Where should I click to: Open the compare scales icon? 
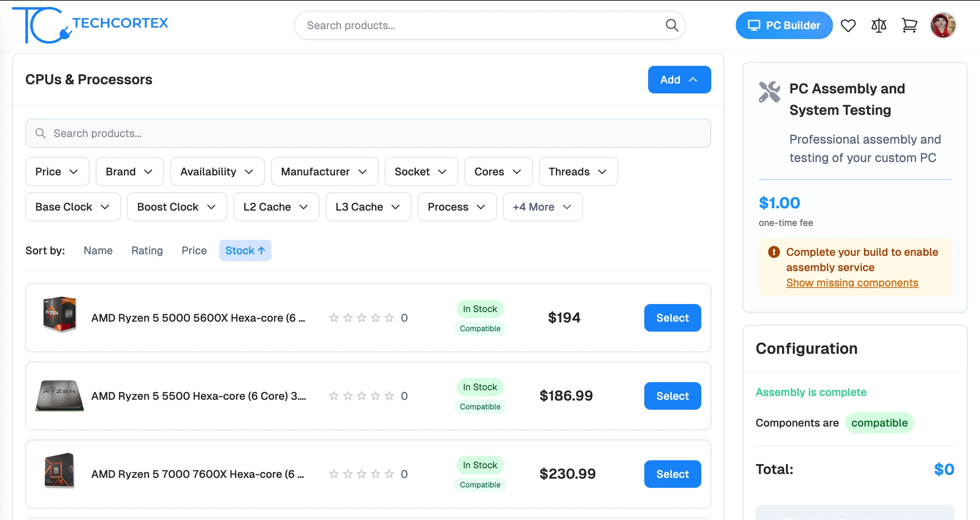[879, 26]
